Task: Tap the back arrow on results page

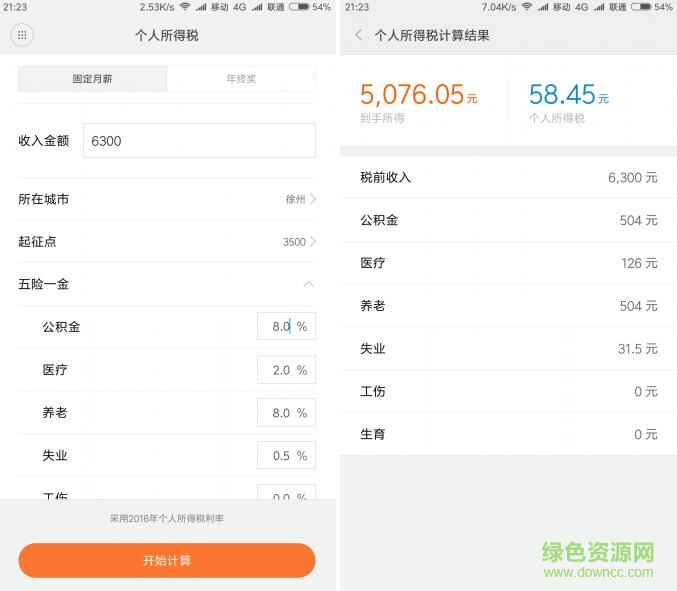Action: click(359, 35)
